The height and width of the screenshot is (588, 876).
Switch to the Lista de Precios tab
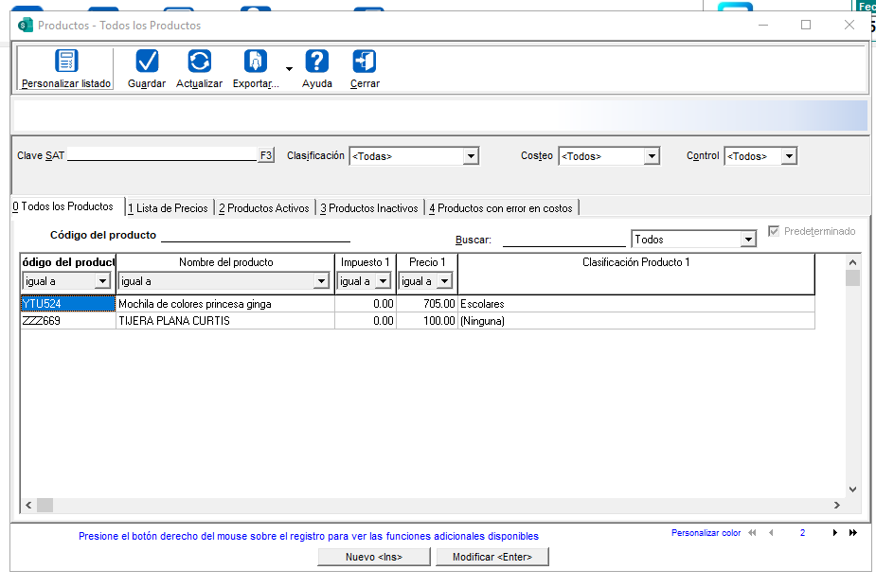(169, 208)
